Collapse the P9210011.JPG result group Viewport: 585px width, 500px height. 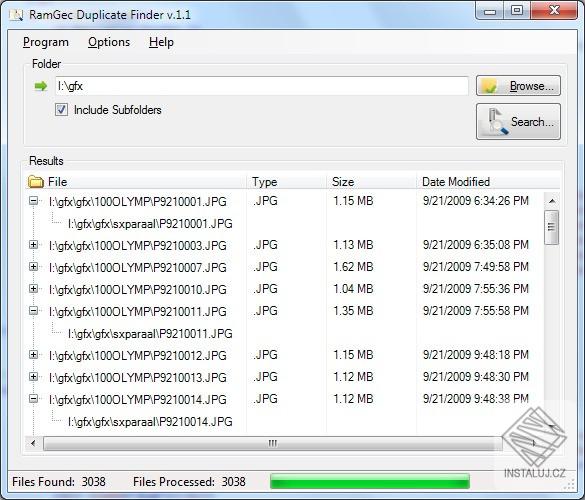34,310
